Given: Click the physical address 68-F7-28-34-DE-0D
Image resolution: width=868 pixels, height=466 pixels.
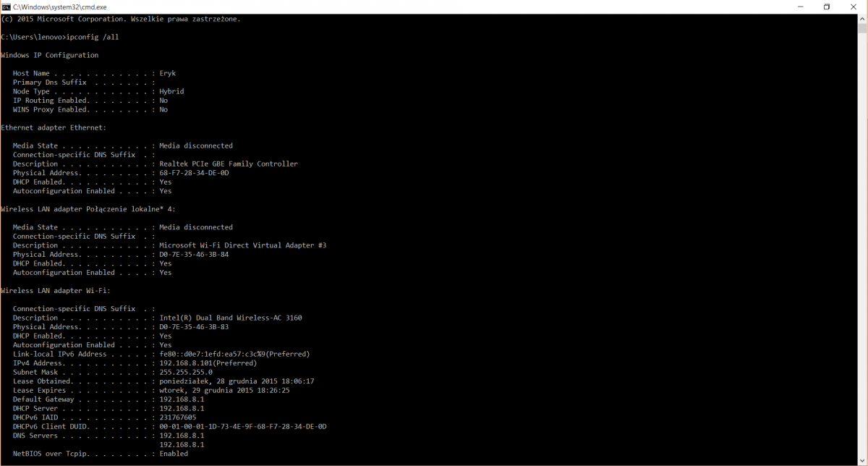Looking at the screenshot, I should 194,173.
